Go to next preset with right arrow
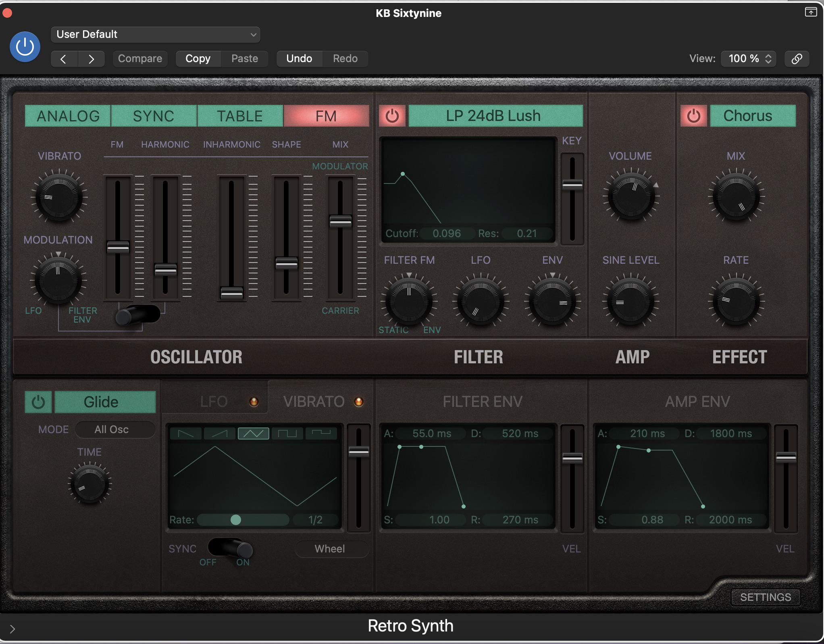824x644 pixels. coord(91,59)
